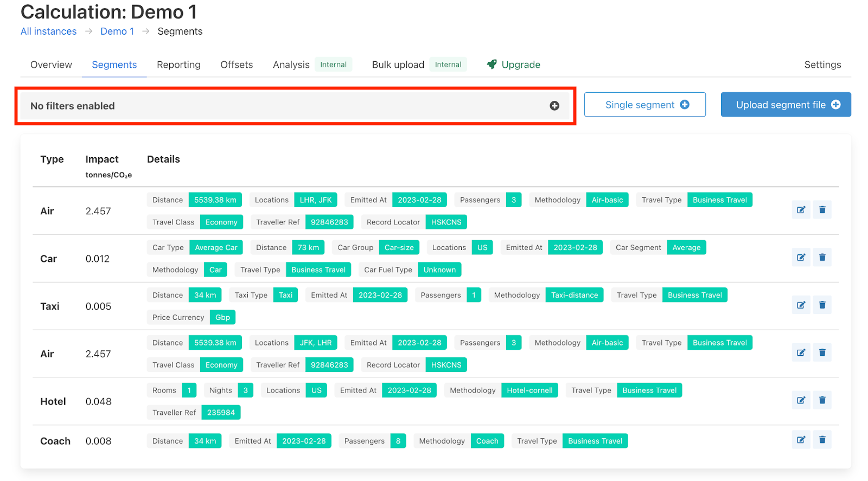Viewport: 868px width, 481px height.
Task: Delete the Coach segment row
Action: point(822,440)
